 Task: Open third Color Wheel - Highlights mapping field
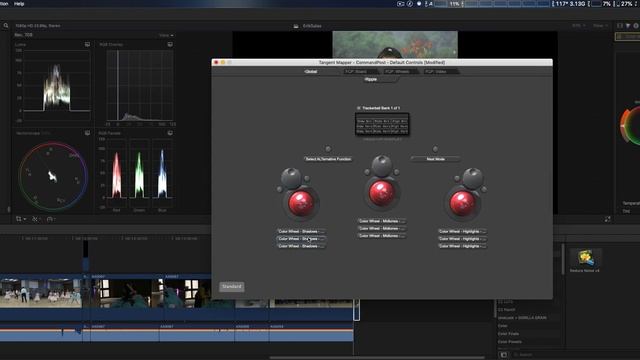(462, 246)
